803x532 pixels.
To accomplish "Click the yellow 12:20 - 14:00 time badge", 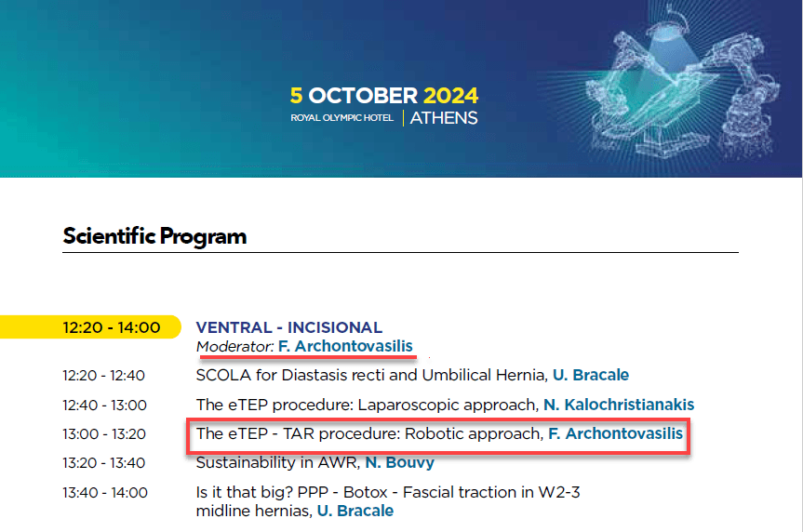I will point(90,327).
